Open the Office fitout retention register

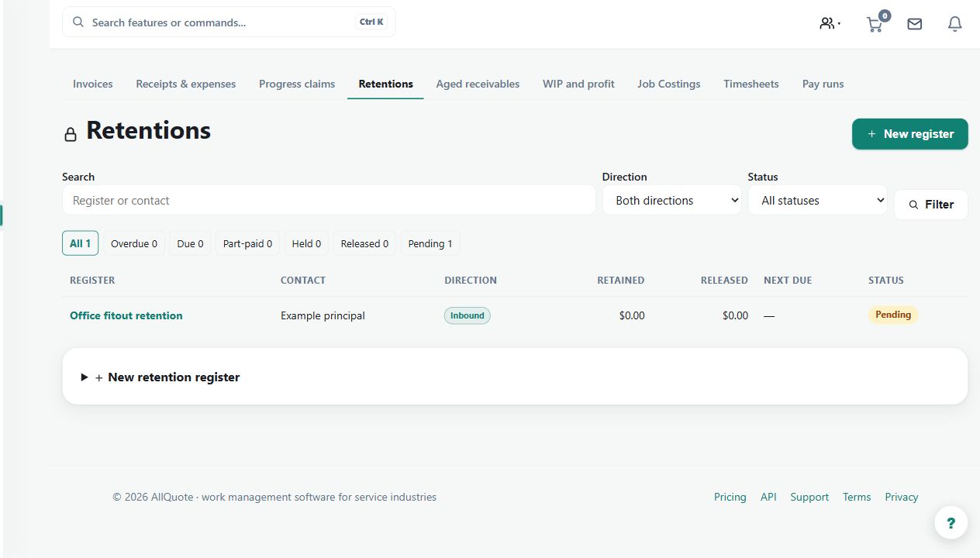126,315
